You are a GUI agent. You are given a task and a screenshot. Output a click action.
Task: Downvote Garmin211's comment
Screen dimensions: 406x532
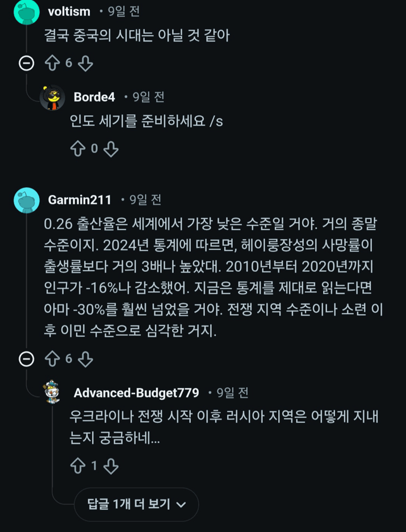click(85, 359)
